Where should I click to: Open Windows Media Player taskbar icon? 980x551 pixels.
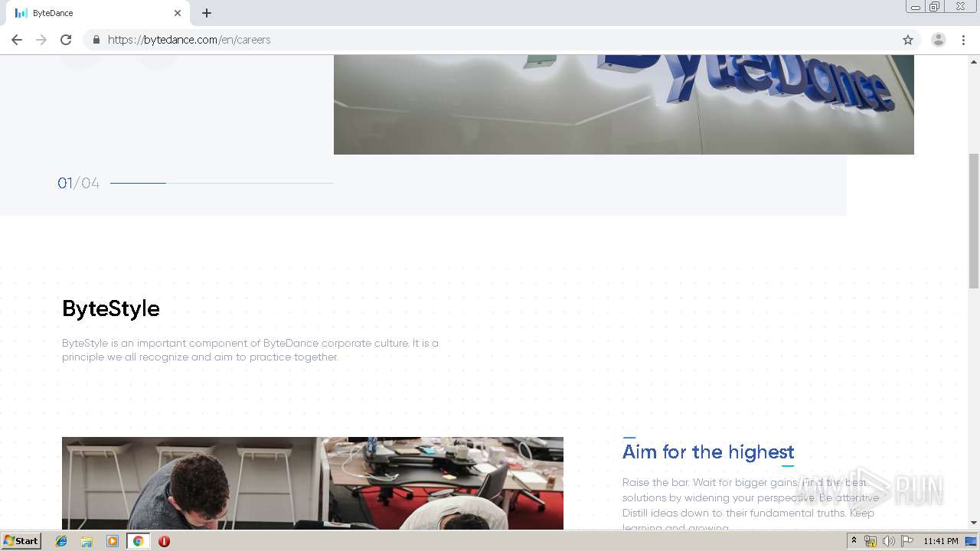coord(113,541)
